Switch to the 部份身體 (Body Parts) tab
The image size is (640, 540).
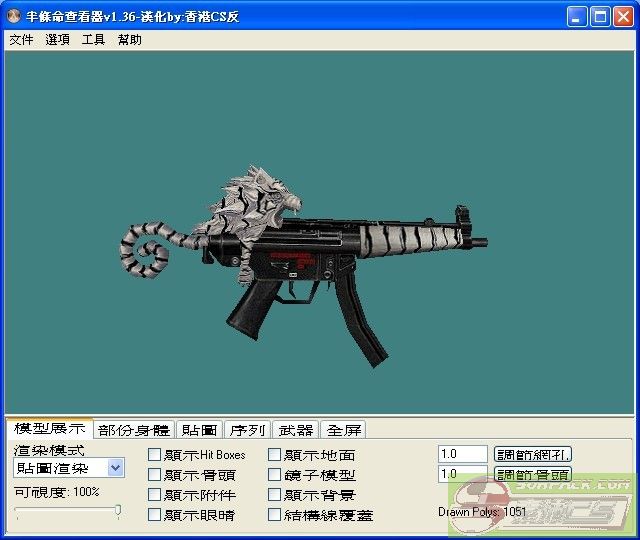pos(134,430)
